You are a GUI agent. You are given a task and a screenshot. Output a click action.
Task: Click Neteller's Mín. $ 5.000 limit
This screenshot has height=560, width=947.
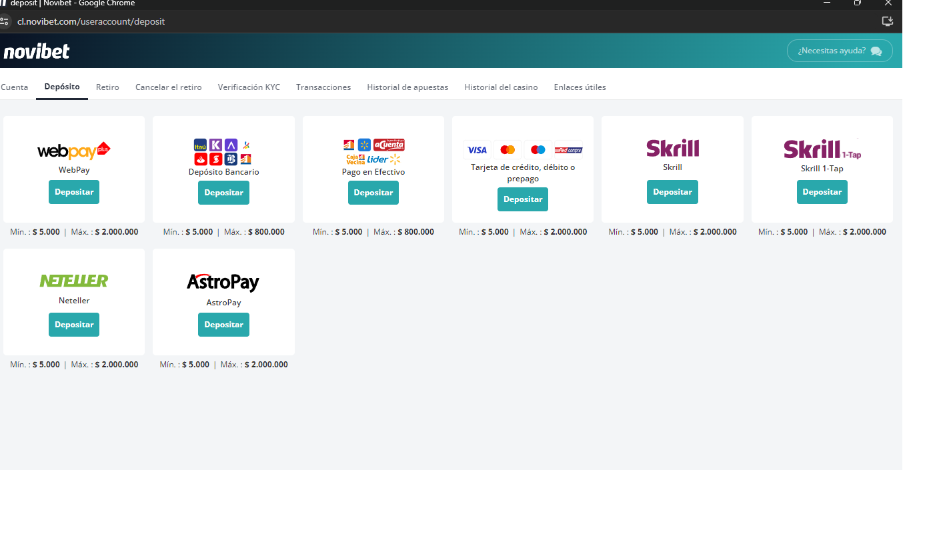pos(35,365)
